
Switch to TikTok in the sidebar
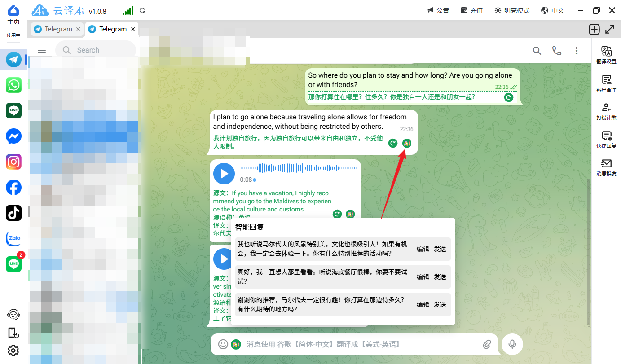(x=13, y=213)
